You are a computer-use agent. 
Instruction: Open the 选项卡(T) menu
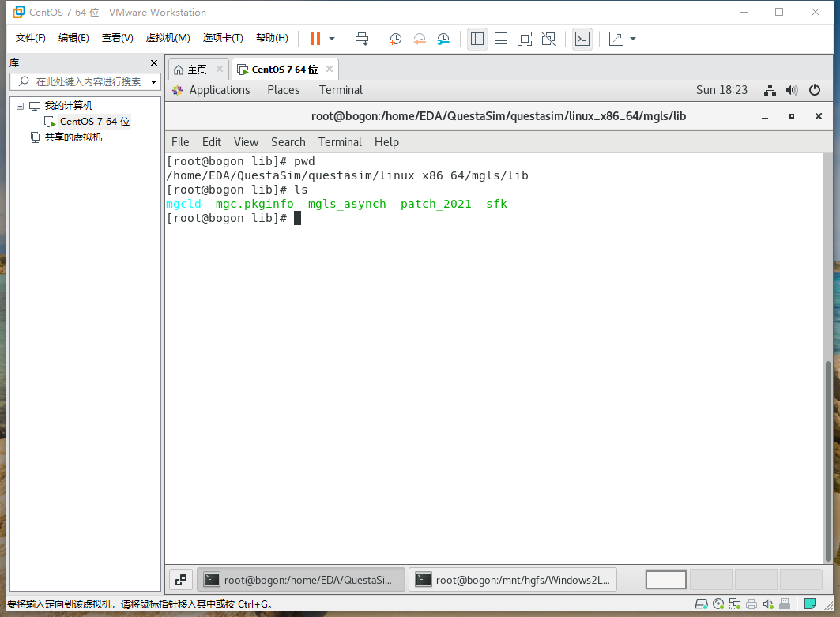[x=223, y=37]
